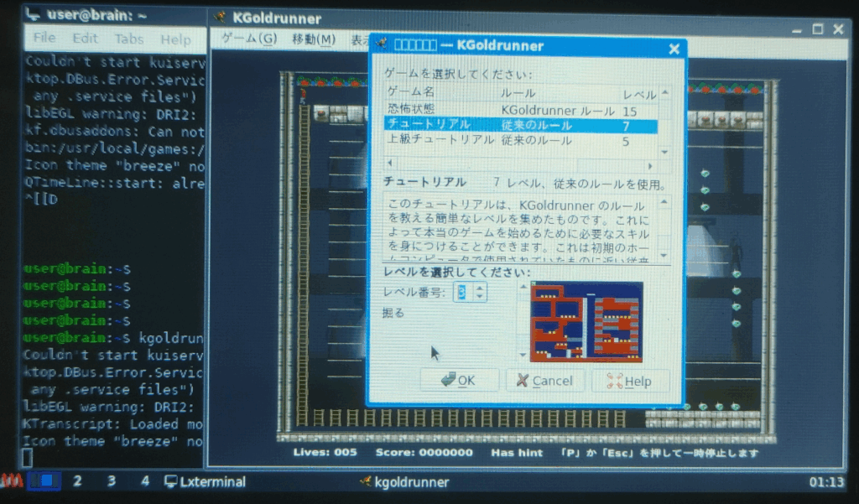Open the 移動(M) menu
859x504 pixels.
(313, 39)
